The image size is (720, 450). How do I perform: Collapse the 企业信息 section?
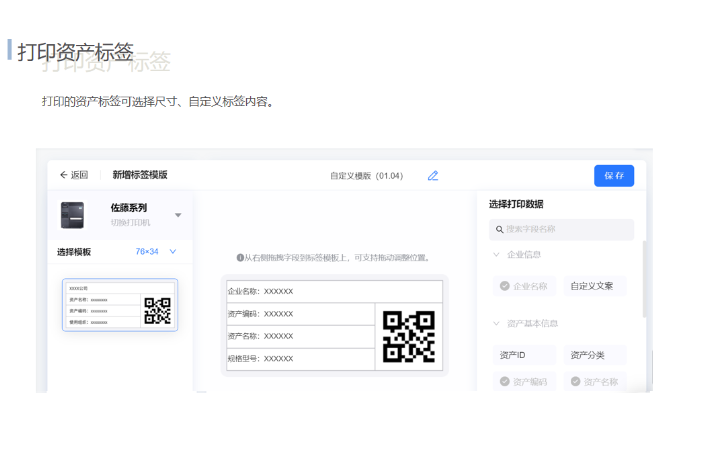pyautogui.click(x=496, y=255)
